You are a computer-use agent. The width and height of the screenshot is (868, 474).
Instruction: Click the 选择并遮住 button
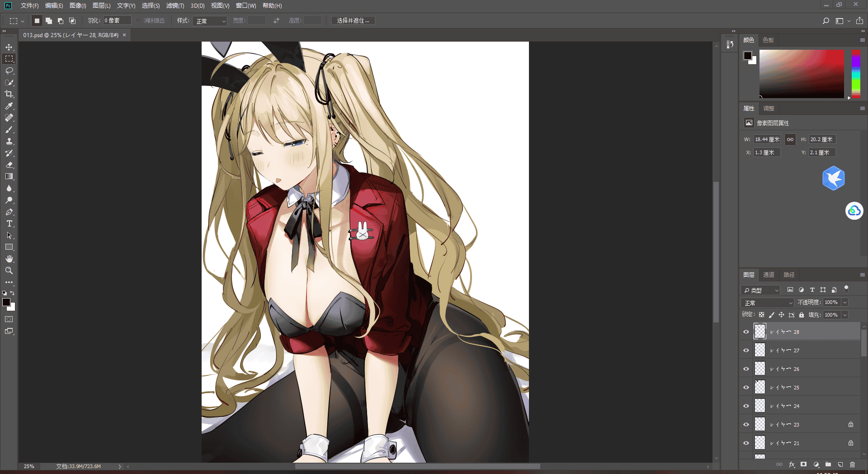tap(353, 21)
